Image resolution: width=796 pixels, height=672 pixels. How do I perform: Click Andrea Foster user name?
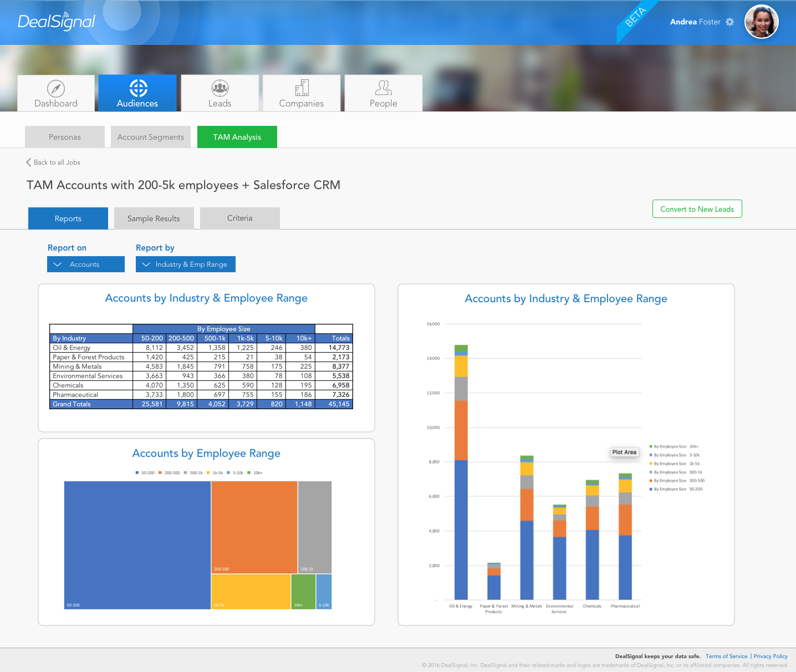[695, 22]
